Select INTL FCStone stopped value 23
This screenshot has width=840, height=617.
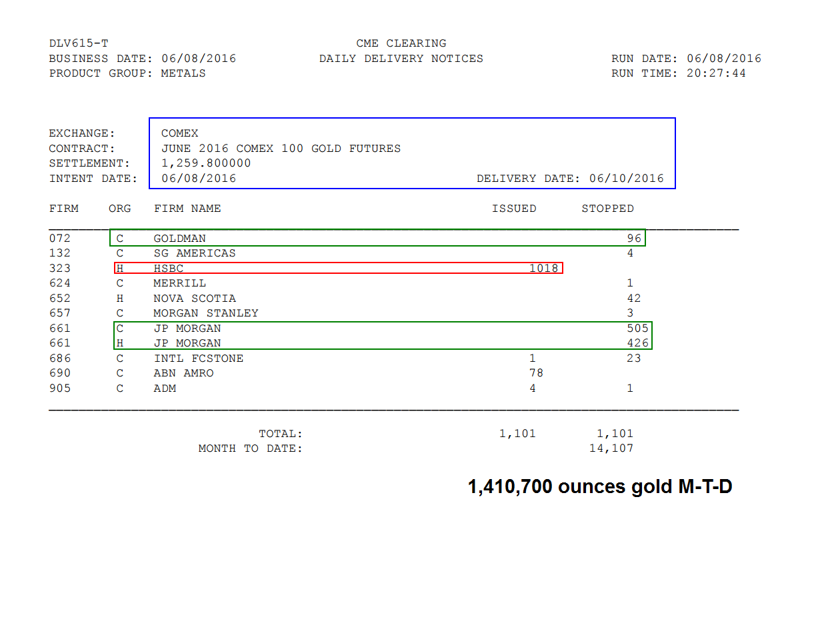634,358
